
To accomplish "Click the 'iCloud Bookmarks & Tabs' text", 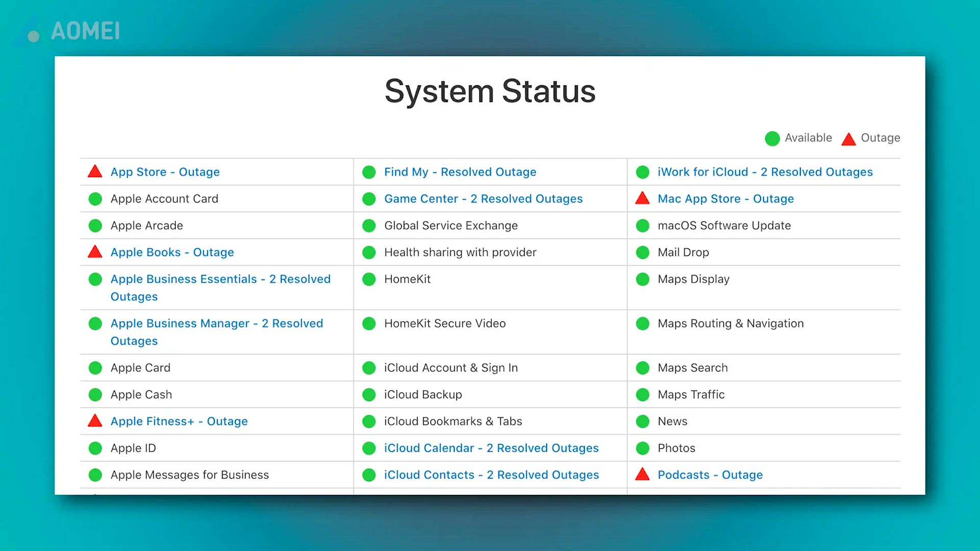I will pyautogui.click(x=453, y=421).
